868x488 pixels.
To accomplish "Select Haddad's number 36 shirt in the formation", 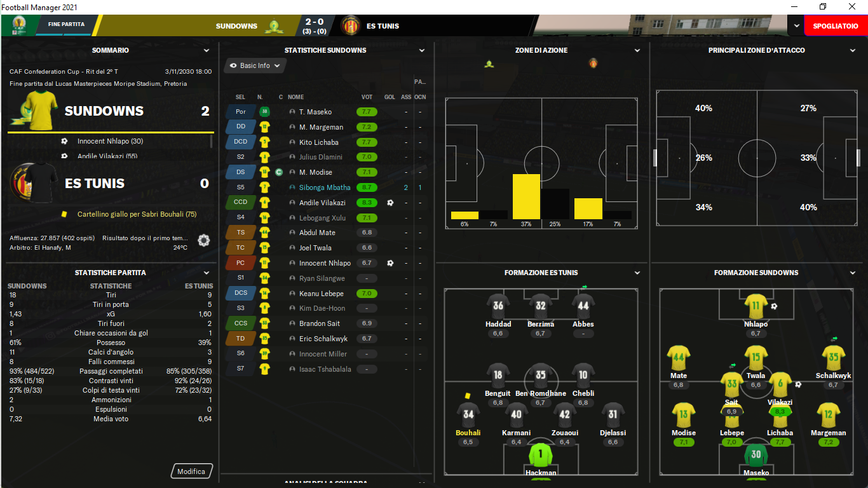I will pos(498,306).
